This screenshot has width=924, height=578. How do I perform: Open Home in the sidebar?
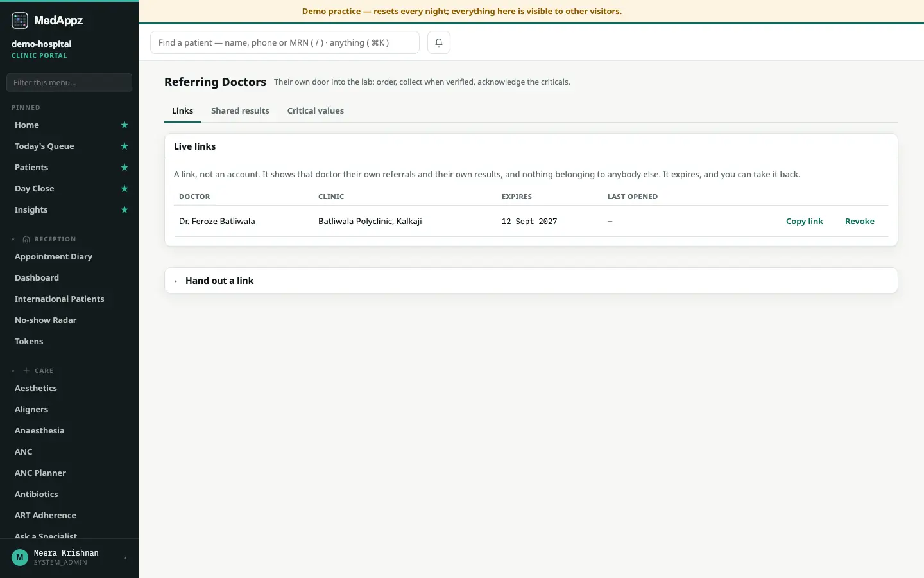(x=27, y=125)
